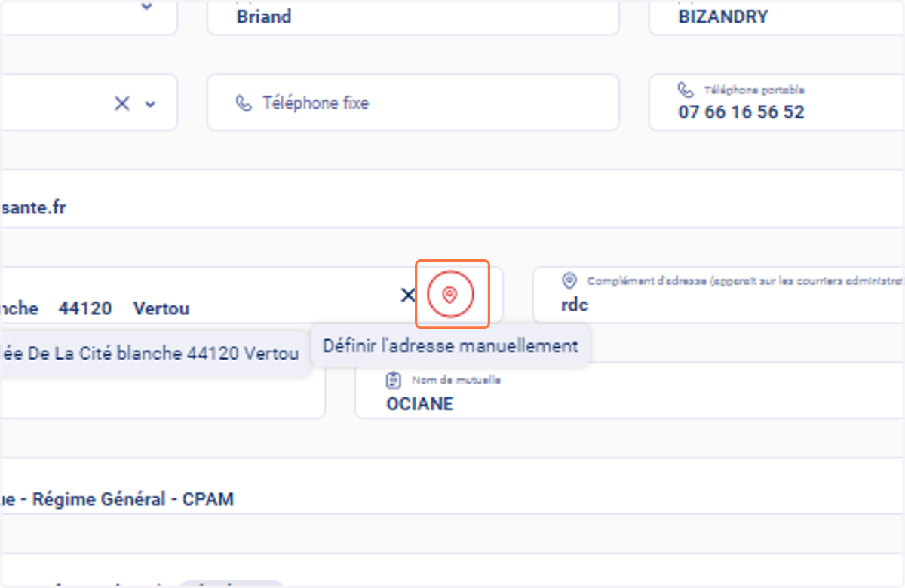This screenshot has height=588, width=905.
Task: Click the Régime Général - CPAM field
Action: pyautogui.click(x=452, y=486)
